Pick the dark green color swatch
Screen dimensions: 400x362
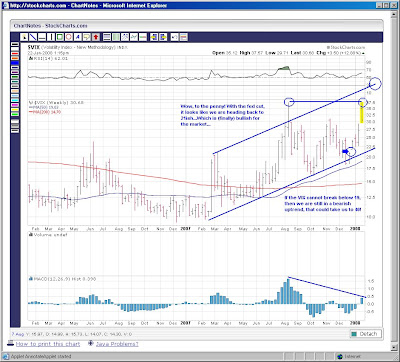[15, 77]
